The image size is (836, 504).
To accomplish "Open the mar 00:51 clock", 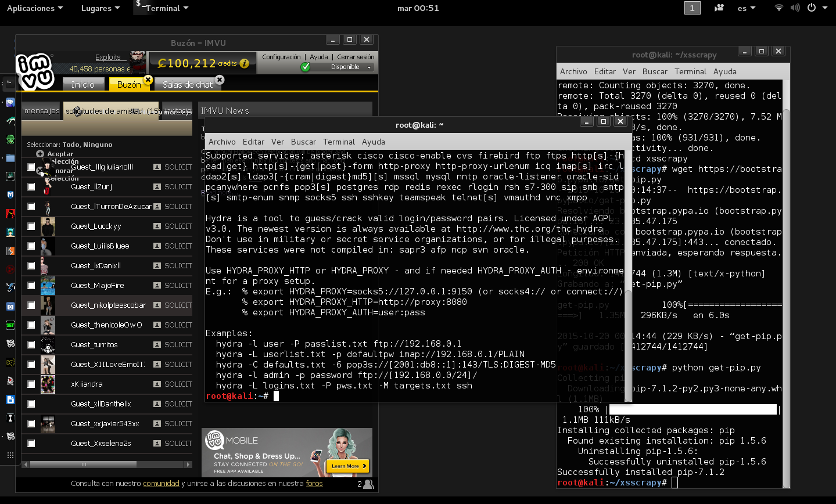I will (x=418, y=8).
